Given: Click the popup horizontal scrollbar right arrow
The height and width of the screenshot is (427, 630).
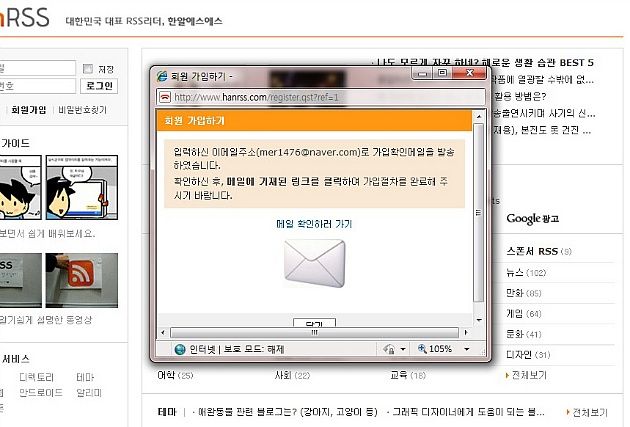Looking at the screenshot, I should 466,333.
